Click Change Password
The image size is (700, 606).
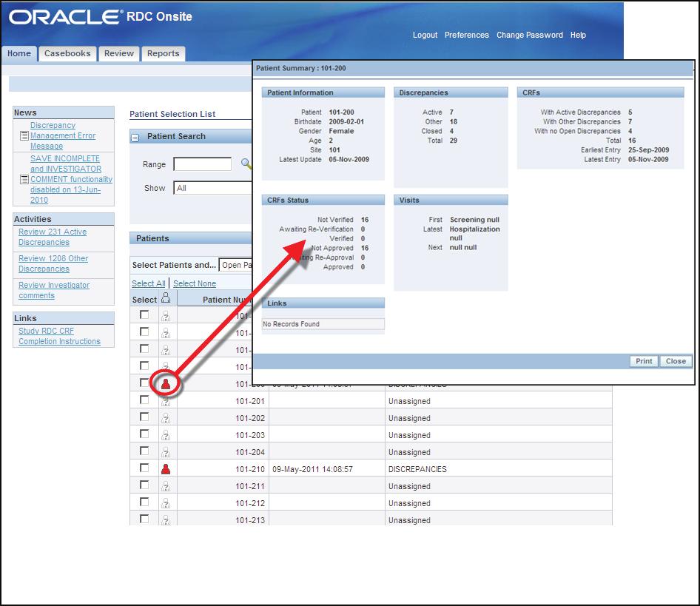(530, 35)
